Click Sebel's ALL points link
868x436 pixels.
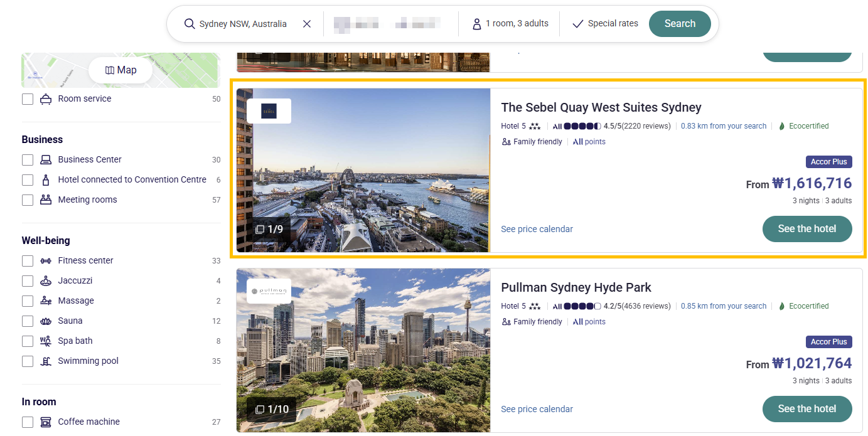(589, 142)
